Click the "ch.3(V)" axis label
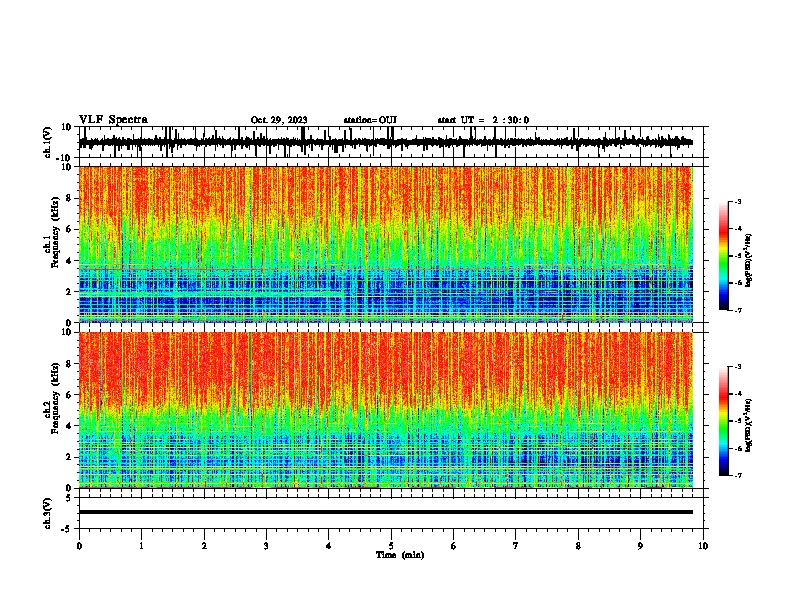The image size is (792, 612). point(48,513)
